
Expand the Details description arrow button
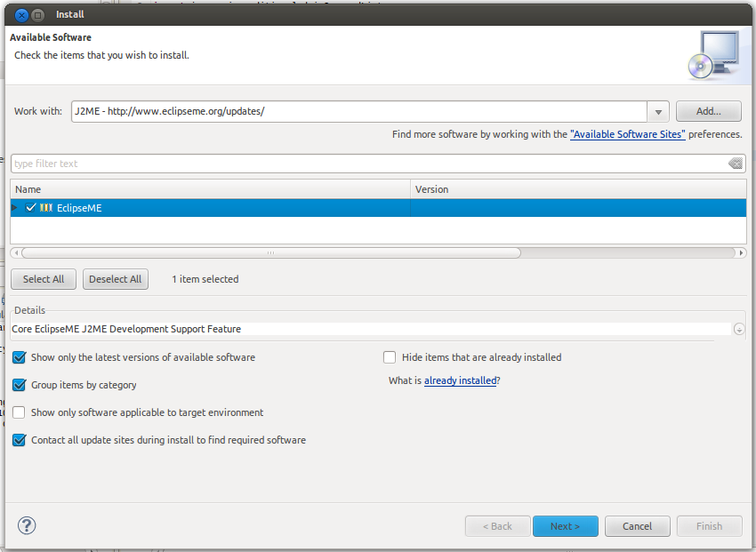point(738,329)
